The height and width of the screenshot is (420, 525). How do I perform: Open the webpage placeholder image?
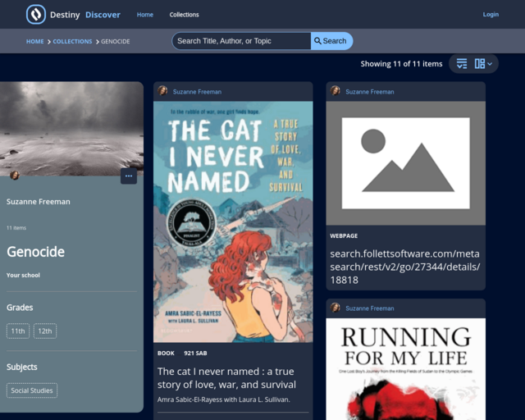[406, 163]
